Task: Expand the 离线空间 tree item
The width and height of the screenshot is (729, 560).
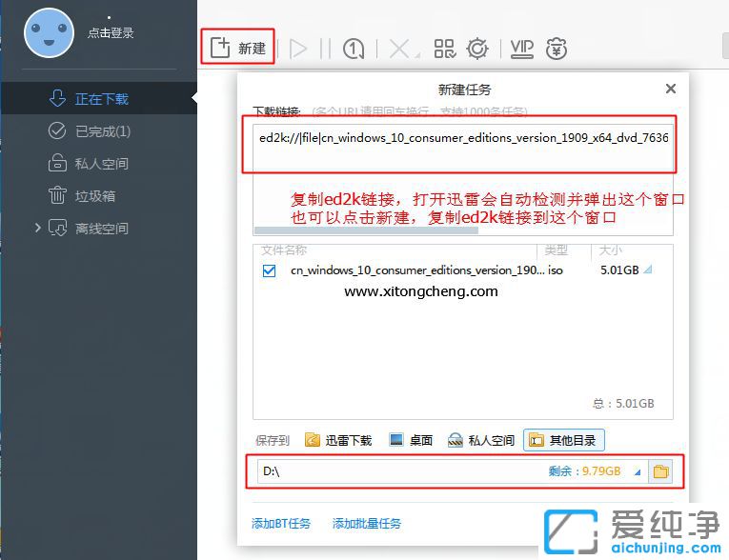Action: pyautogui.click(x=38, y=229)
